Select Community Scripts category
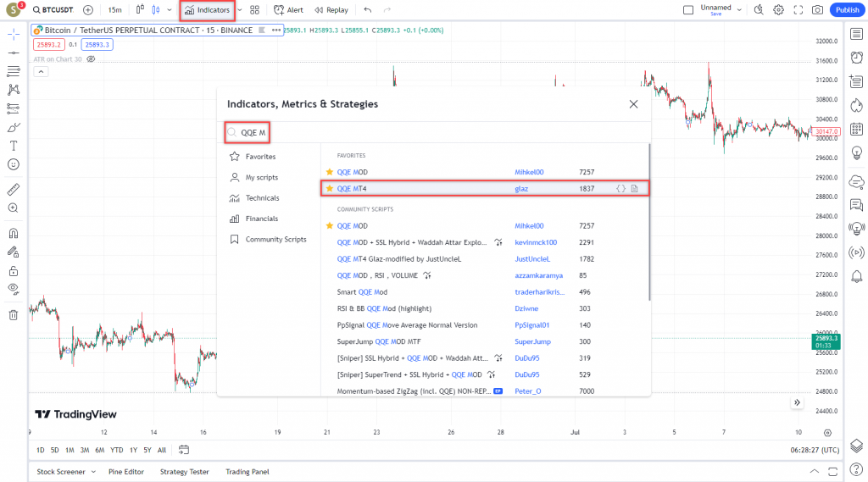The width and height of the screenshot is (868, 482). [x=269, y=240]
